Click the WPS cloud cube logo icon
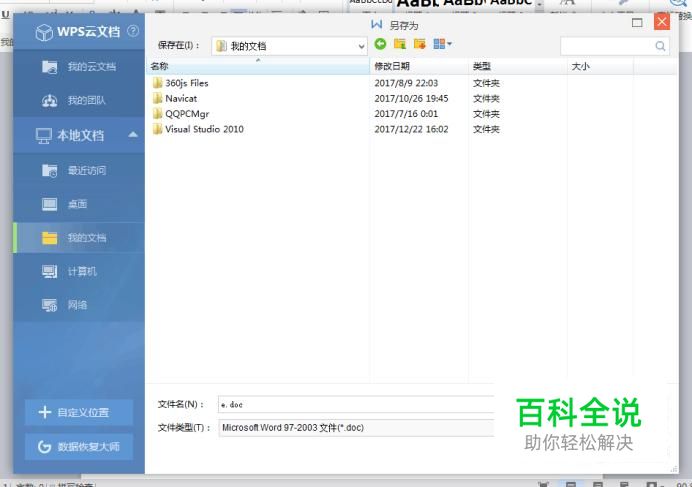This screenshot has height=487, width=692. (44, 32)
